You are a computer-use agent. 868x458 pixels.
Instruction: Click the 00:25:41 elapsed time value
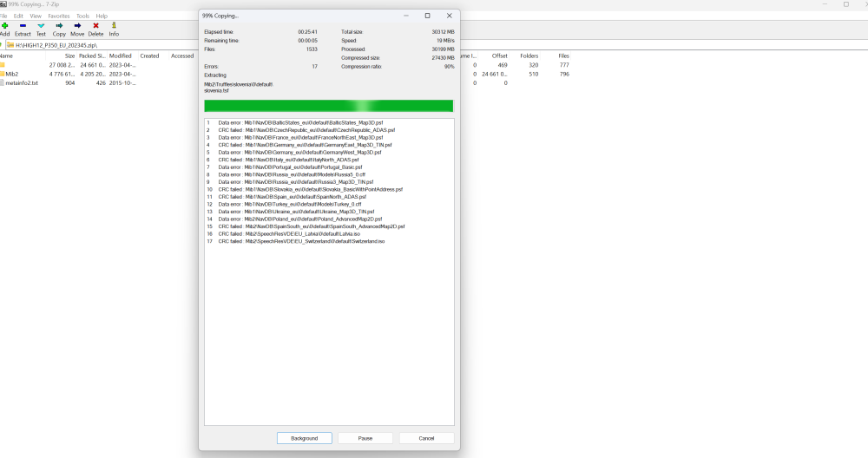pyautogui.click(x=308, y=32)
